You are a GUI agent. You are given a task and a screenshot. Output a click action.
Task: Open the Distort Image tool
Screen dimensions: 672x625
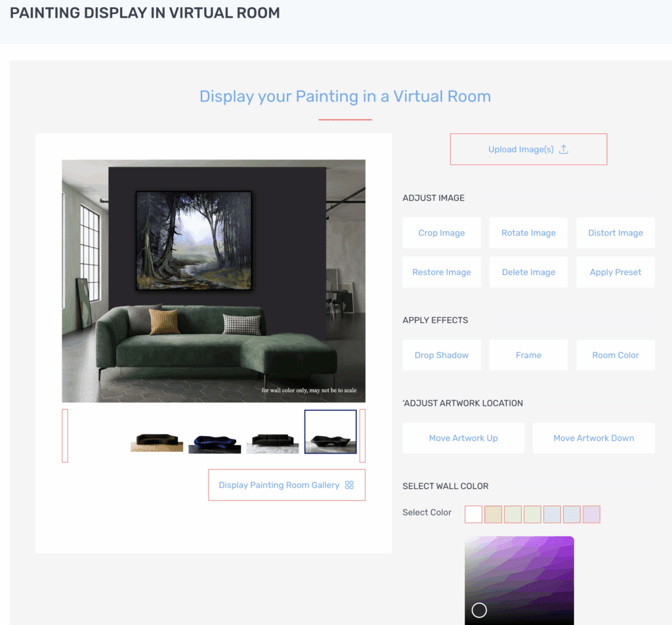pyautogui.click(x=616, y=232)
